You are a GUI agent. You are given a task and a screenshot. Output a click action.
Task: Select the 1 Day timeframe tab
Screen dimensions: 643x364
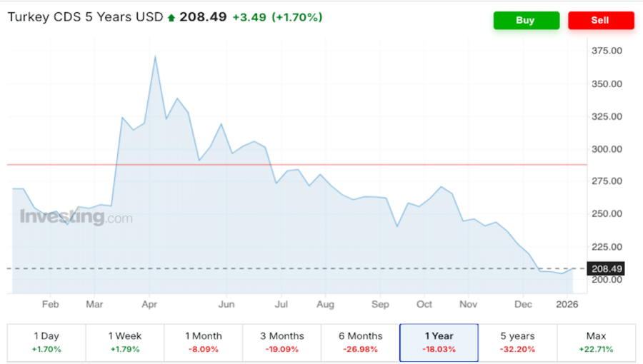pyautogui.click(x=46, y=342)
